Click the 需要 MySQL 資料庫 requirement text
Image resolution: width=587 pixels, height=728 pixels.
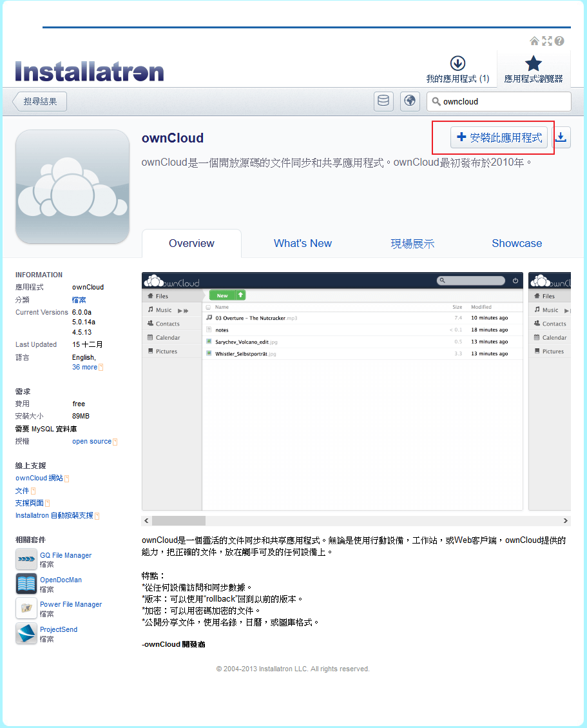pyautogui.click(x=46, y=429)
